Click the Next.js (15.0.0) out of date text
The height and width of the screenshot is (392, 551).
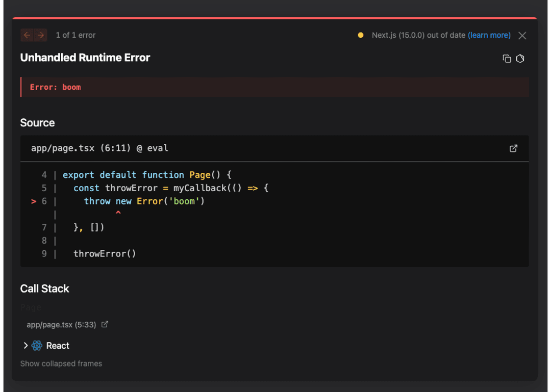tap(418, 35)
